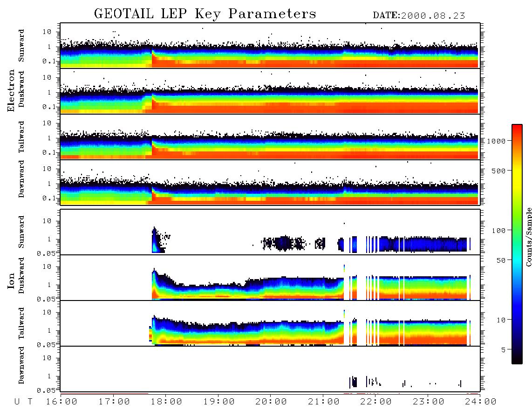Open the Ion Tailward spectrogram panel
Screen dimensions: 532x410
tap(270, 323)
